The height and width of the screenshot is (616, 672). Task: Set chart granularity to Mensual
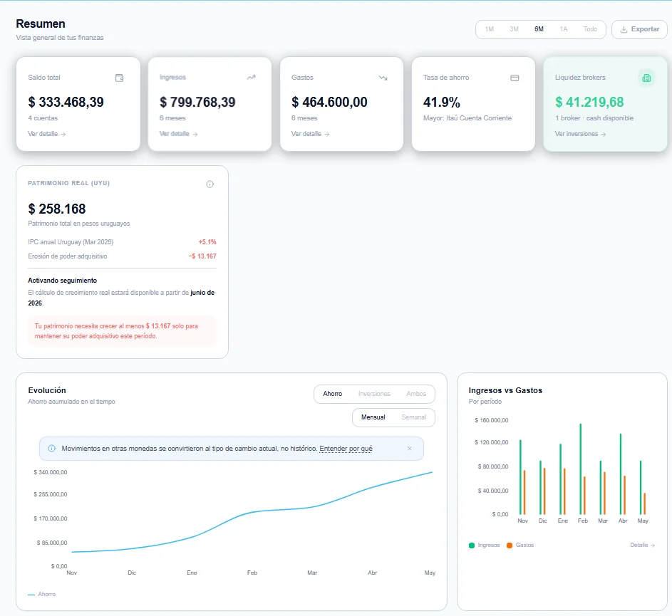tap(373, 417)
